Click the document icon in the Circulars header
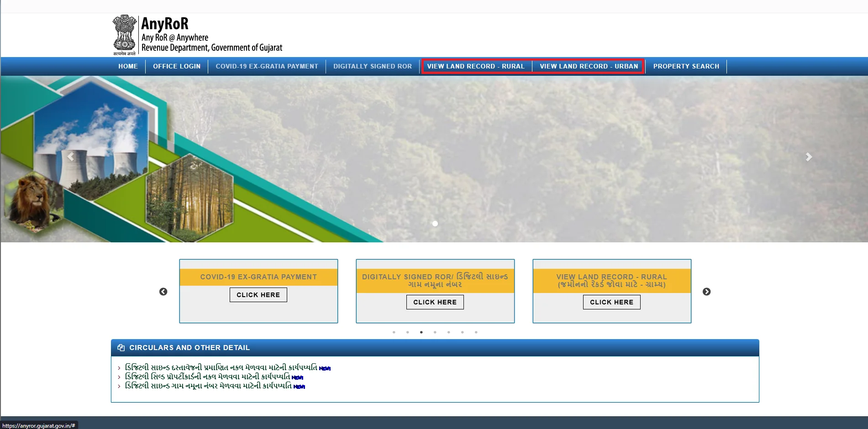The height and width of the screenshot is (429, 868). pyautogui.click(x=121, y=347)
